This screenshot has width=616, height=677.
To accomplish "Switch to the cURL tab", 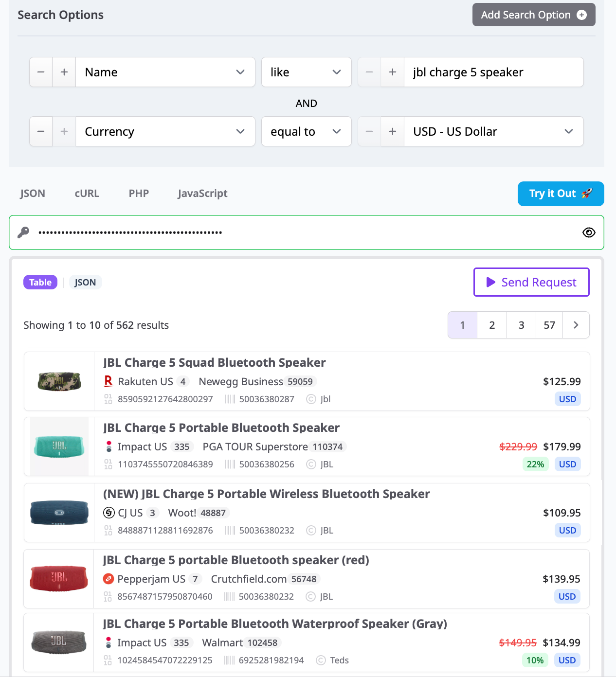I will (87, 194).
